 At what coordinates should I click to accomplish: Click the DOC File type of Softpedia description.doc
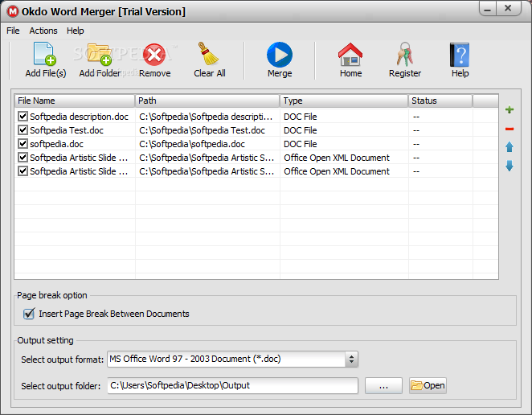pyautogui.click(x=301, y=117)
